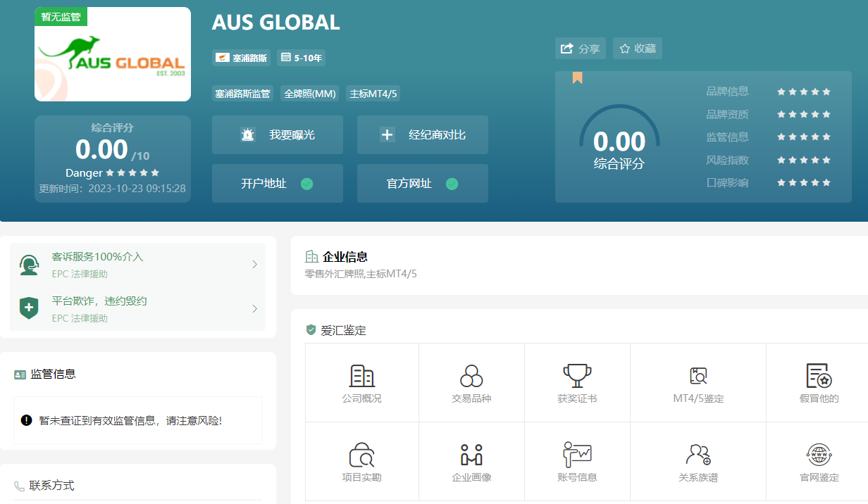Click the AUS GLOBAL logo thumbnail
Viewport: 868px width, 504px height.
coord(113,55)
